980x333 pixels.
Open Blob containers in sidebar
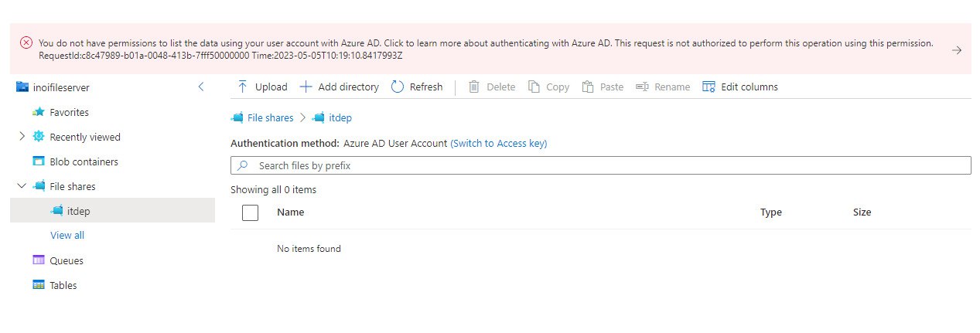click(84, 161)
